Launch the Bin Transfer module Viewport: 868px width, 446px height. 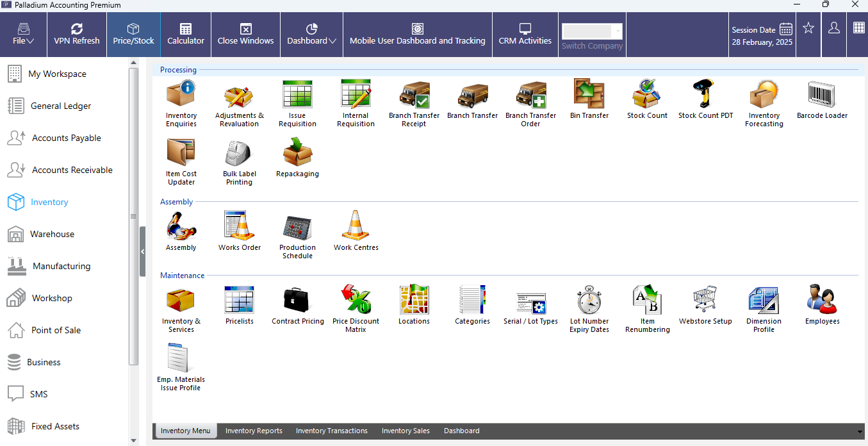589,99
